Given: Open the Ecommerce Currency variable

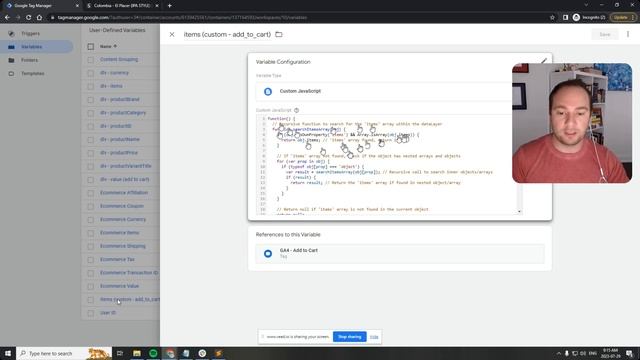Looking at the screenshot, I should tap(123, 220).
